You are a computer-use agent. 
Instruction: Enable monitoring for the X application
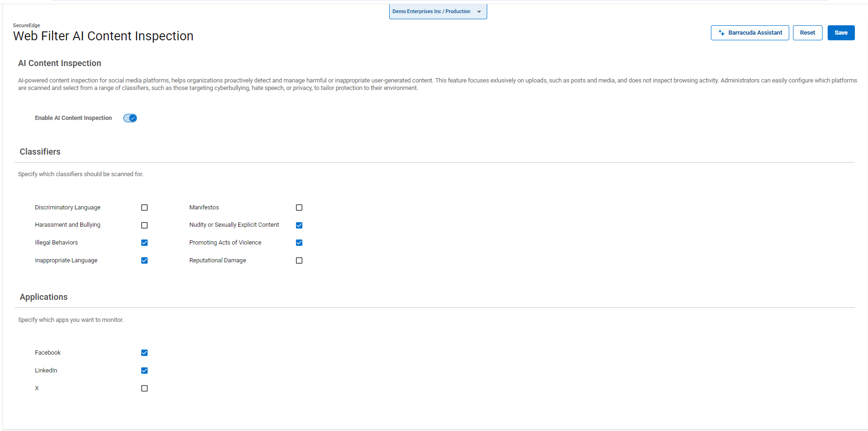144,388
